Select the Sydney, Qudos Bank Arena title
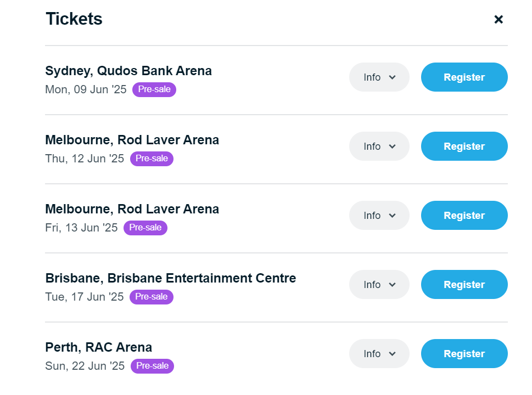532x395 pixels. pyautogui.click(x=128, y=71)
